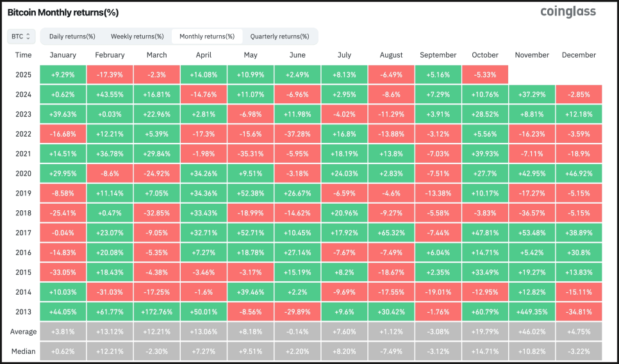Switch to Daily returns(%) tab
The height and width of the screenshot is (364, 619).
[x=72, y=37]
